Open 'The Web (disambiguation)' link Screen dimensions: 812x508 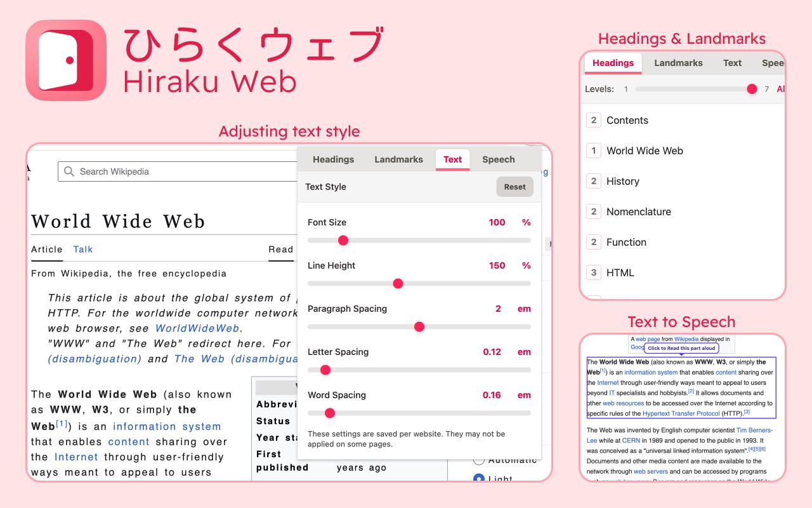235,359
